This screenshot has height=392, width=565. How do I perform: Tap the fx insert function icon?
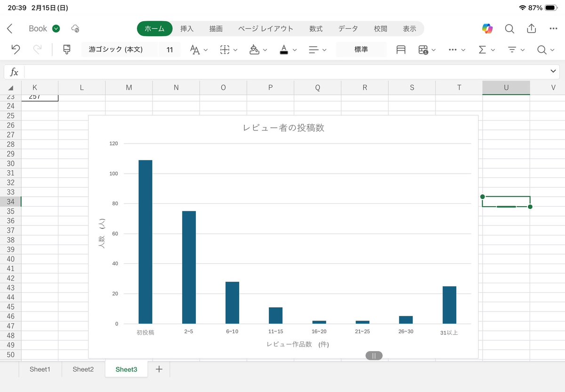coord(15,72)
